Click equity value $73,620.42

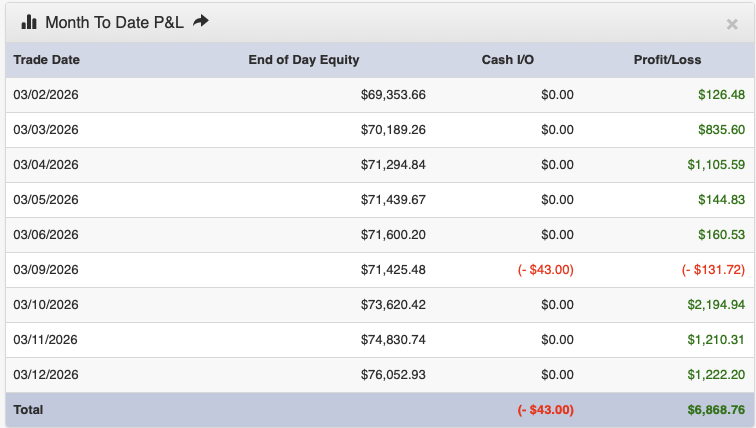(x=393, y=305)
